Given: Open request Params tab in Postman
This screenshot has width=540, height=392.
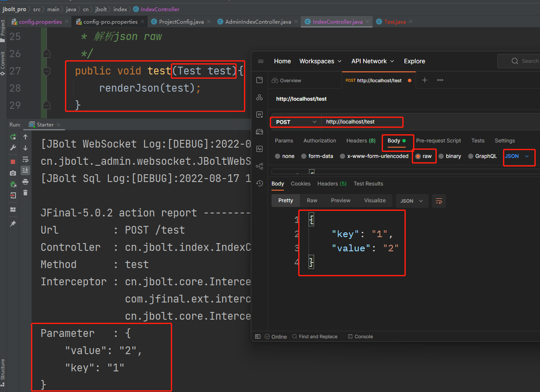Looking at the screenshot, I should [284, 141].
